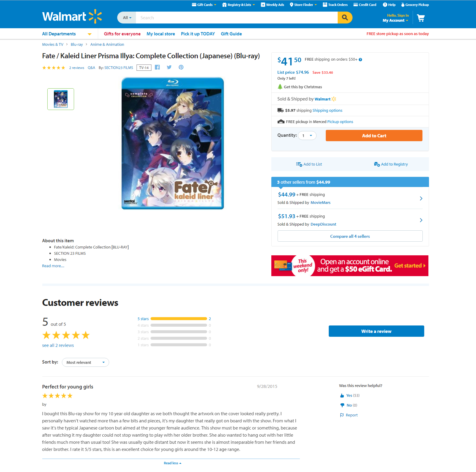Pin product with Pinterest icon

(x=181, y=67)
